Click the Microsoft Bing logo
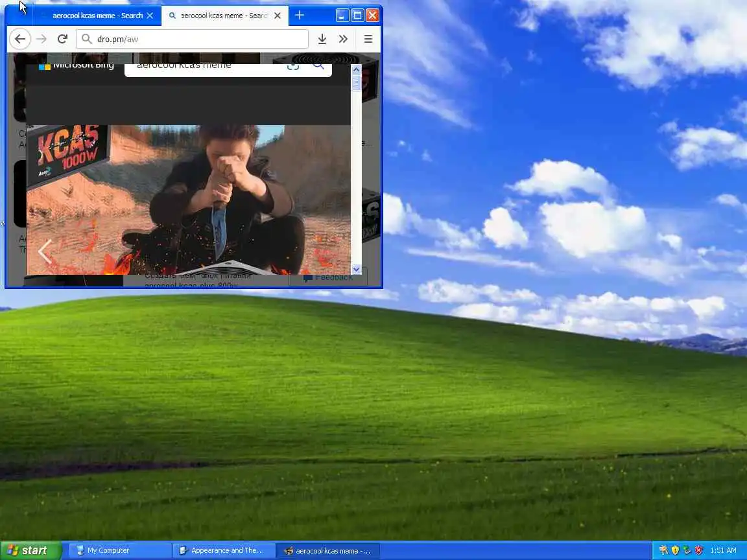 pos(77,65)
